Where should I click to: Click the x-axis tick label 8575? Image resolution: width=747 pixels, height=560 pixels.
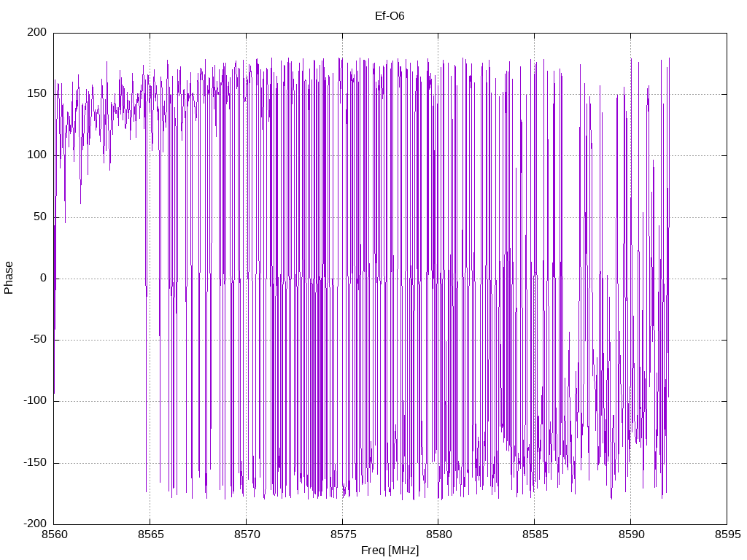tap(343, 534)
